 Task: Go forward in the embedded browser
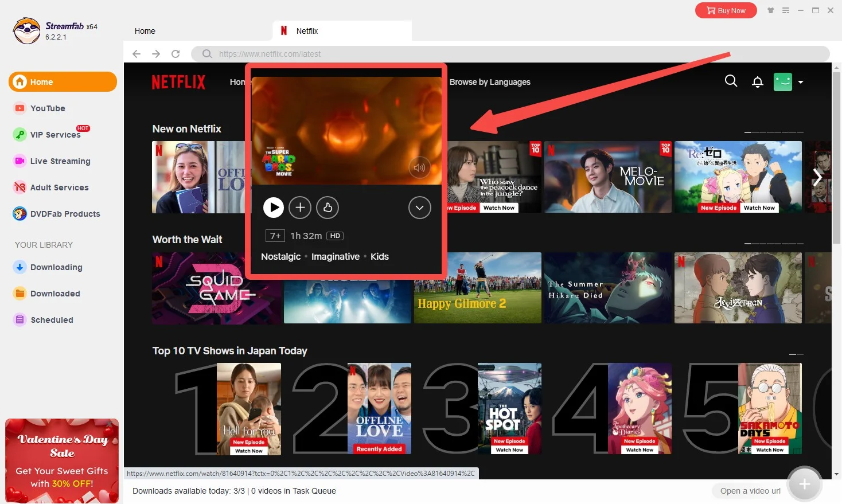(x=156, y=54)
